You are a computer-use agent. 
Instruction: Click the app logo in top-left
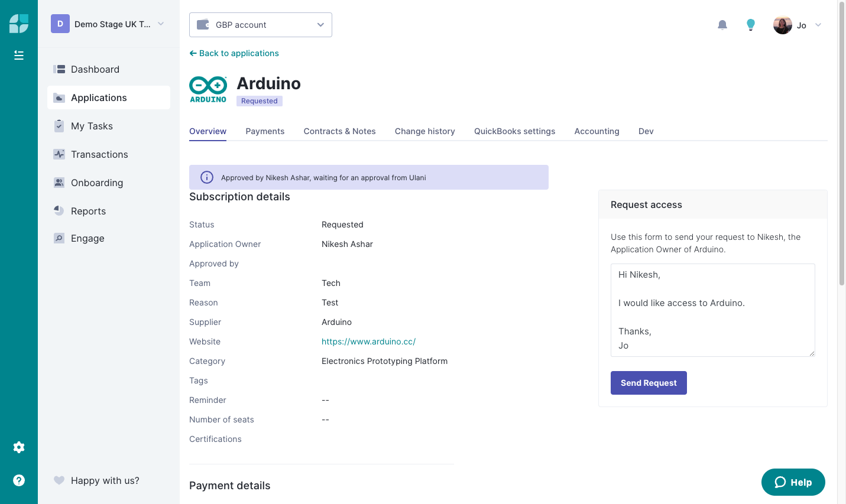point(19,24)
